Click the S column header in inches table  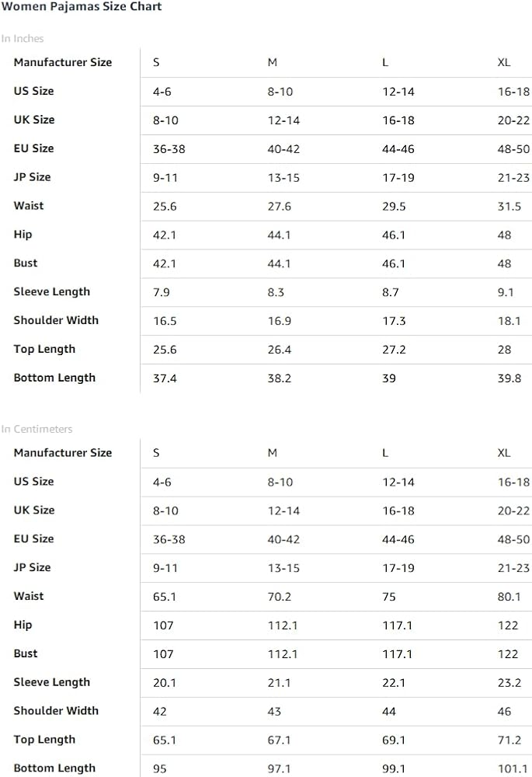pyautogui.click(x=156, y=62)
